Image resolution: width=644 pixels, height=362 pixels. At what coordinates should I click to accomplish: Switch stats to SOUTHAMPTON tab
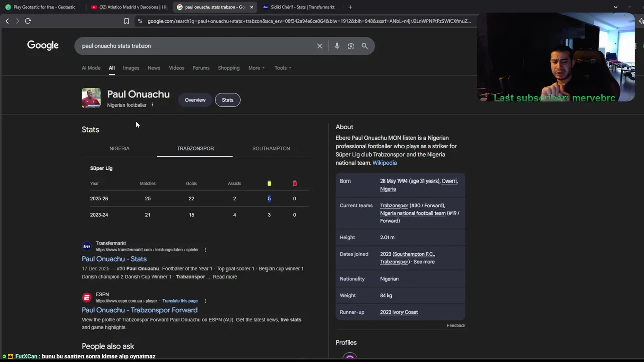pos(271,148)
